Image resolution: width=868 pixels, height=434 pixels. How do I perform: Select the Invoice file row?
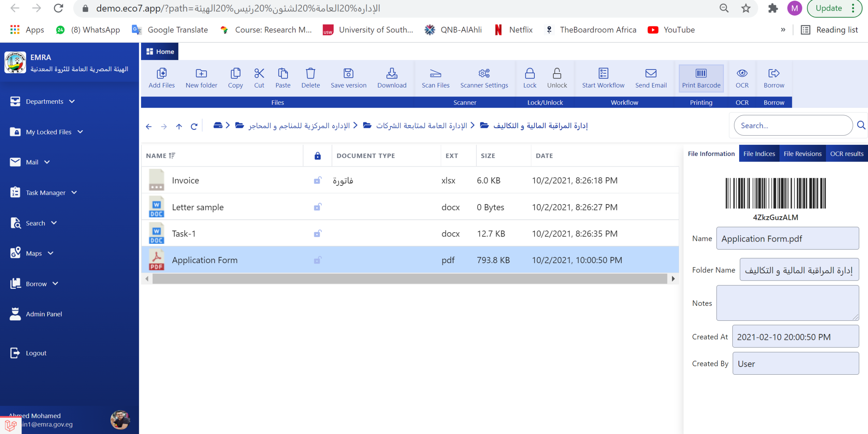click(x=410, y=180)
